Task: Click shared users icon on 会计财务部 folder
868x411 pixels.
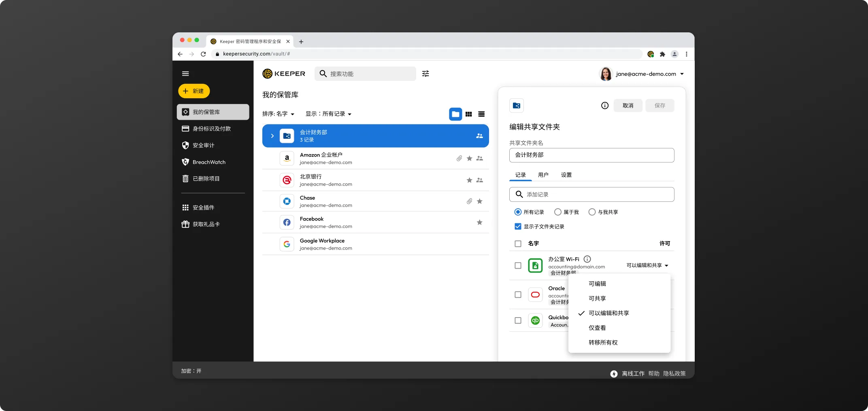Action: [480, 136]
